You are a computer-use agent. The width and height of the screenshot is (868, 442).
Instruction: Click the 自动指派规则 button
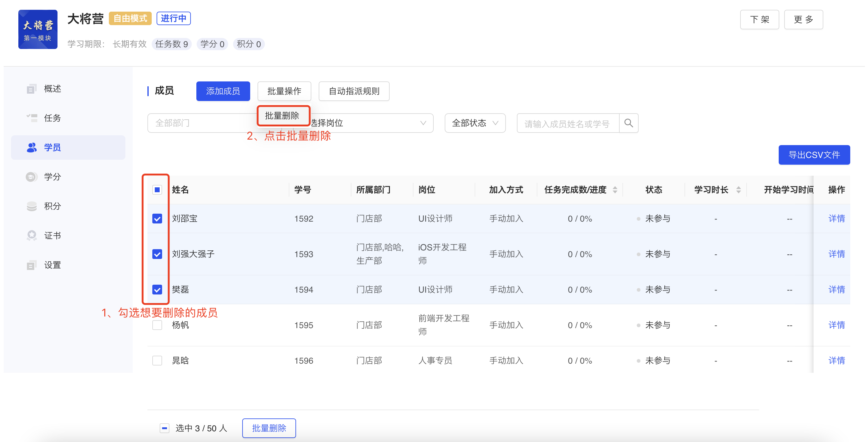[x=354, y=91]
